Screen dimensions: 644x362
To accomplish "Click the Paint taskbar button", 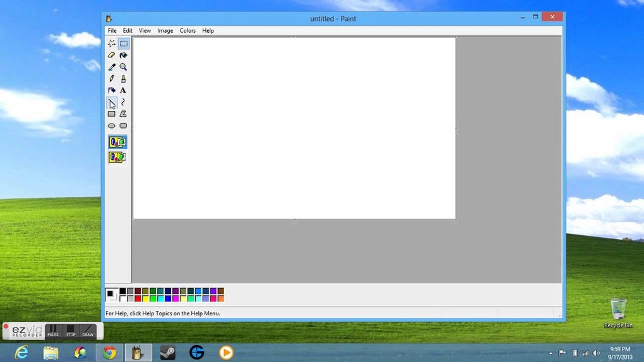I will click(x=138, y=353).
